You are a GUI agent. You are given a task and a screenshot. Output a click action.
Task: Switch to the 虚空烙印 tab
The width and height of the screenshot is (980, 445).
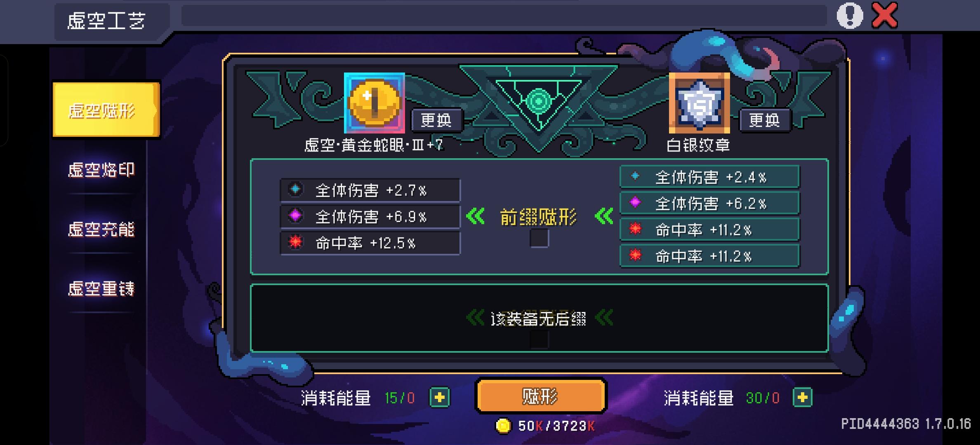tap(101, 170)
